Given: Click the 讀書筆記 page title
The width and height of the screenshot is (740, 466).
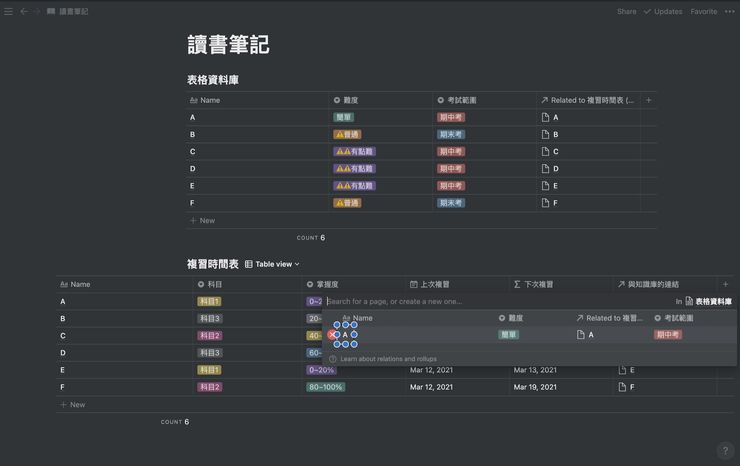Looking at the screenshot, I should (x=228, y=45).
